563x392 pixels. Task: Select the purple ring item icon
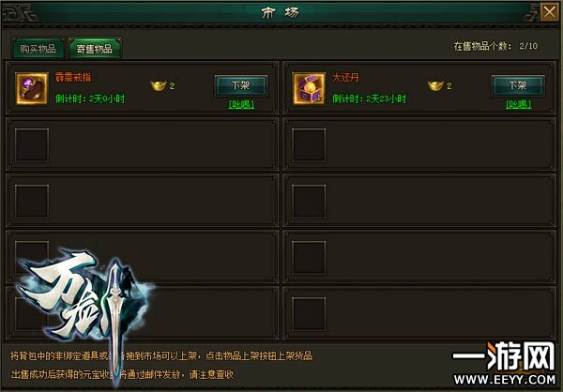[32, 88]
